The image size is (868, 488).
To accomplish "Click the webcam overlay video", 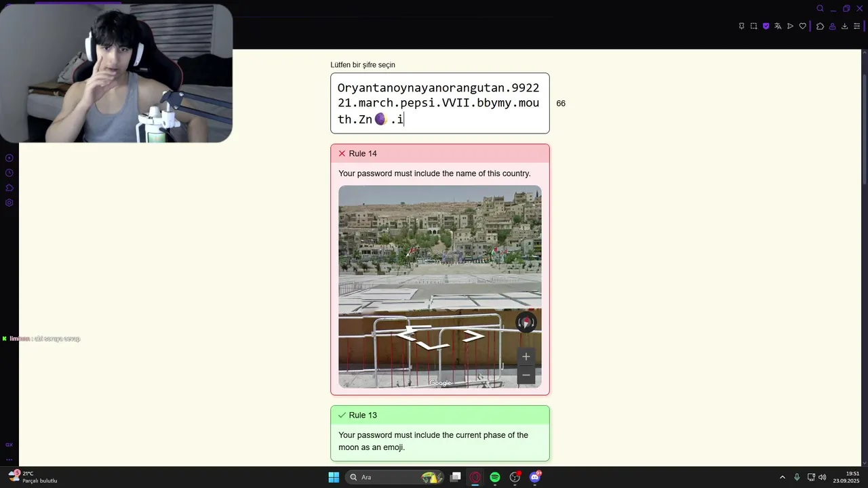I will click(x=116, y=73).
